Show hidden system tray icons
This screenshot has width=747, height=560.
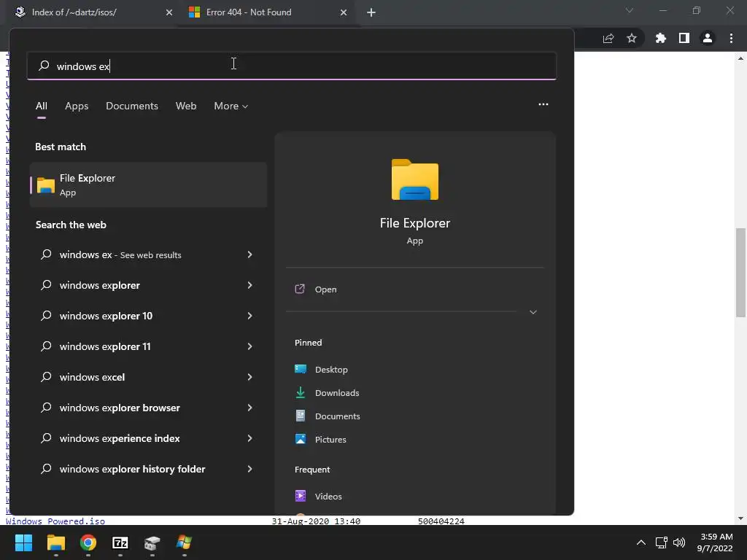coord(641,542)
